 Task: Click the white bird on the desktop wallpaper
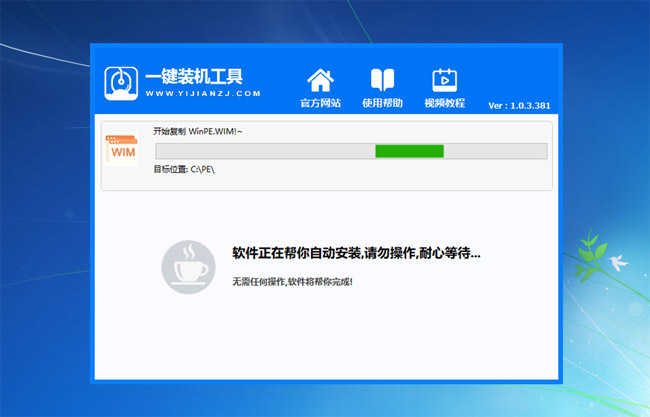tap(617, 262)
